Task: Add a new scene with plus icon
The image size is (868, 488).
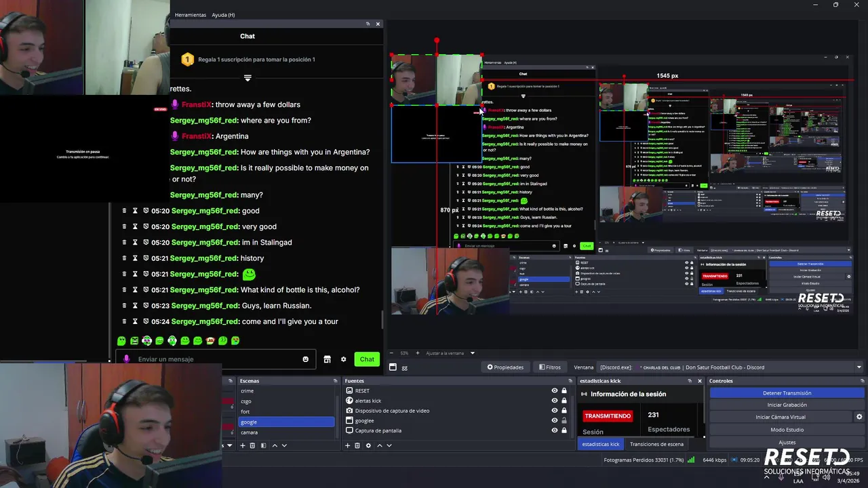Action: 243,445
